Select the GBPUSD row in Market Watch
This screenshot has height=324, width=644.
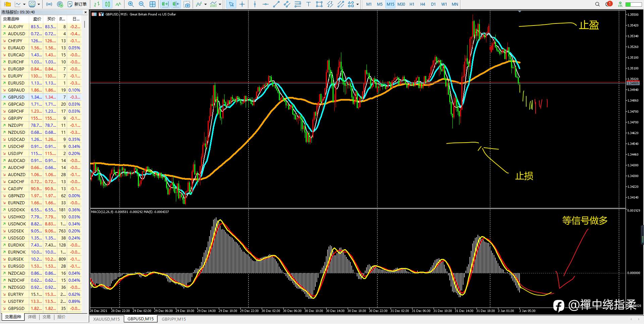[43, 97]
